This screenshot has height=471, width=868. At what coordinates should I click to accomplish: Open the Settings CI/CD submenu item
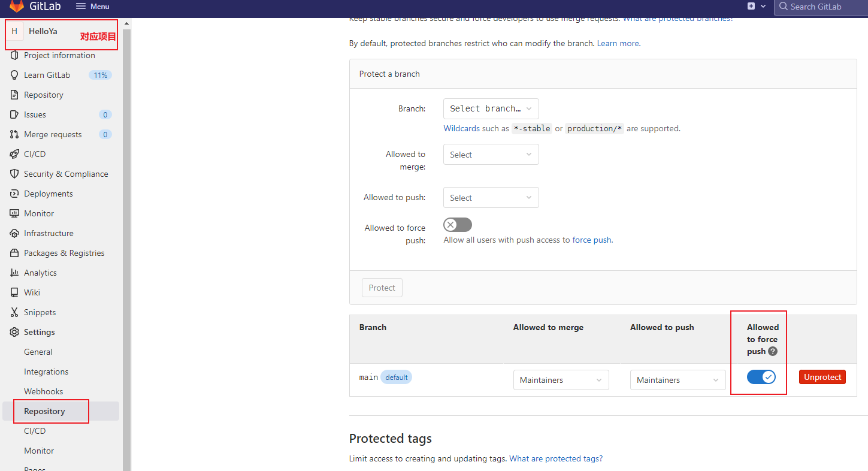[35, 431]
